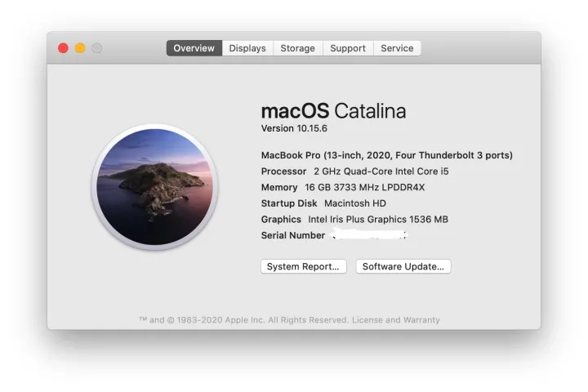Click the macOS Catalina island image
The width and height of the screenshot is (588, 392).
[155, 187]
